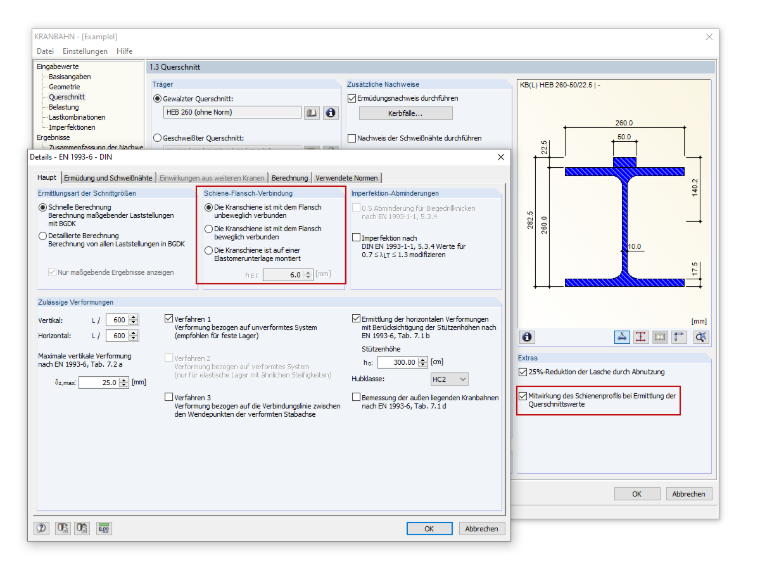This screenshot has height=570, width=760.
Task: Toggle principal axes icon in preview toolbar
Action: tap(679, 337)
